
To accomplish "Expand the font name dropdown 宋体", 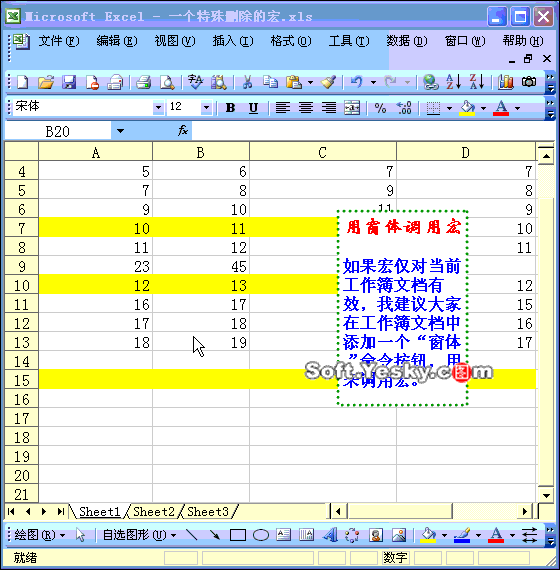I will (x=158, y=108).
